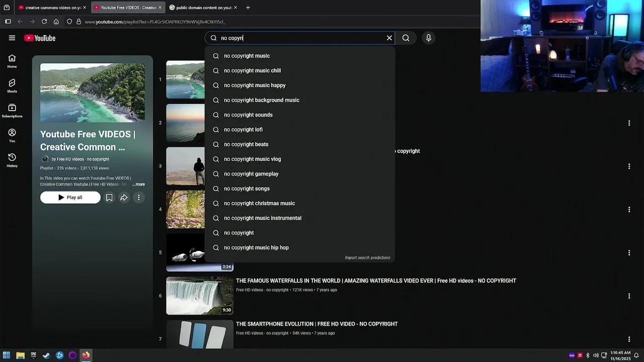Open the notification bell in the system tray

point(636,355)
